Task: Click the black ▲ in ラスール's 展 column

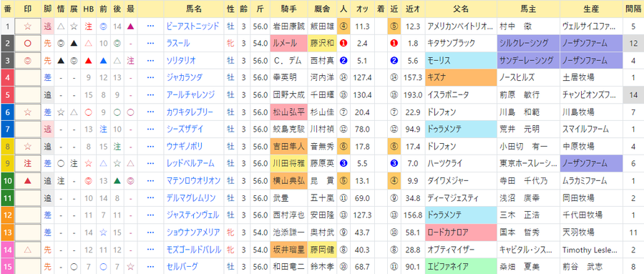Action: pos(74,43)
